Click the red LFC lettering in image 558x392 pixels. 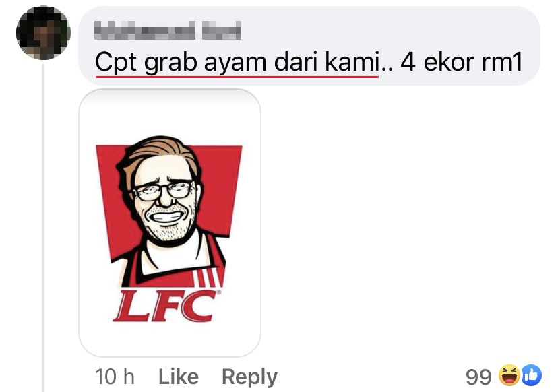166,306
